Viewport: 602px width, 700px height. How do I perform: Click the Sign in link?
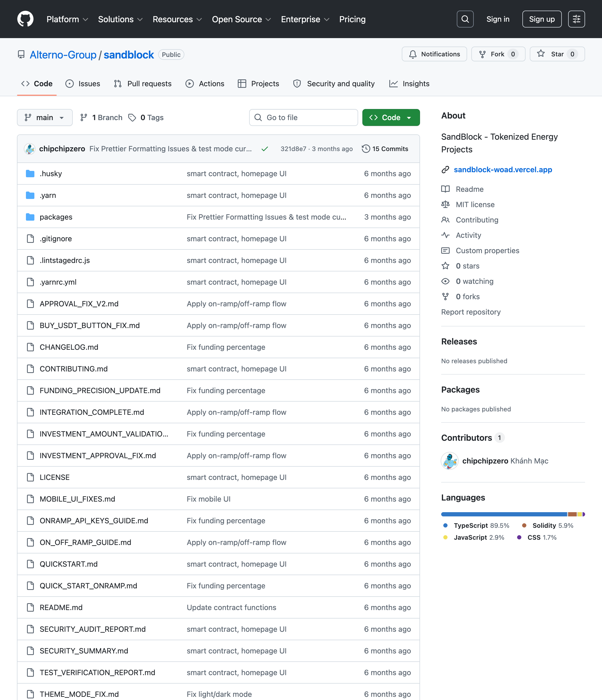tap(498, 19)
